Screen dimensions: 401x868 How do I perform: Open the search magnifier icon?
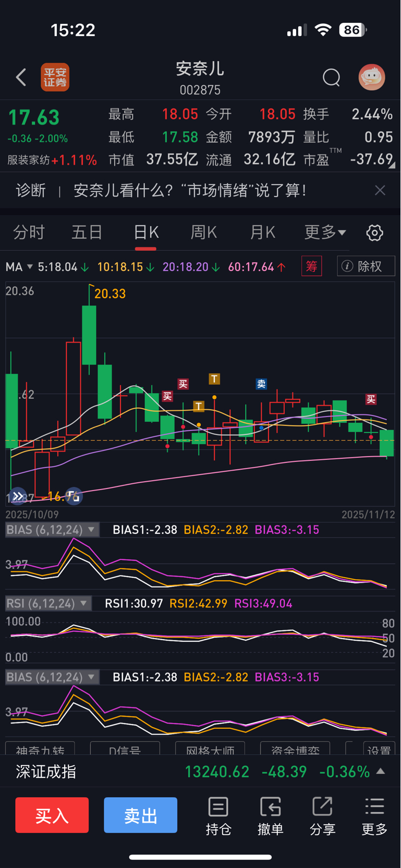(331, 78)
